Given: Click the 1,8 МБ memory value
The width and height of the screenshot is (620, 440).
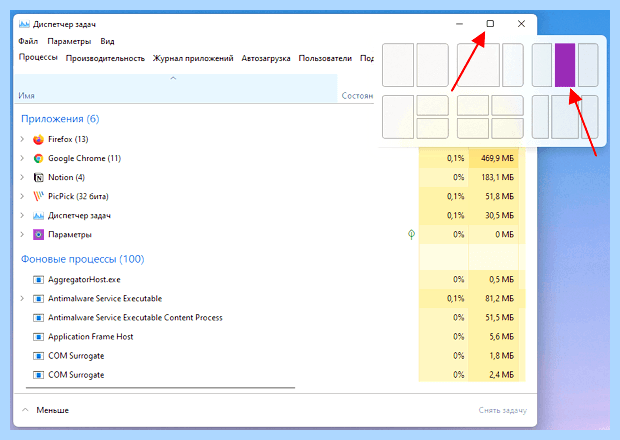Looking at the screenshot, I should pos(501,356).
